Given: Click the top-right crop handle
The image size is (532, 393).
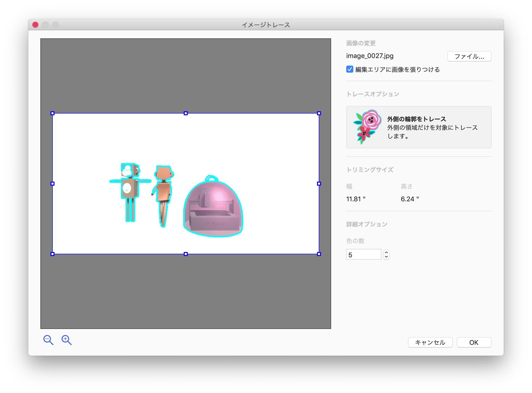Looking at the screenshot, I should point(319,114).
